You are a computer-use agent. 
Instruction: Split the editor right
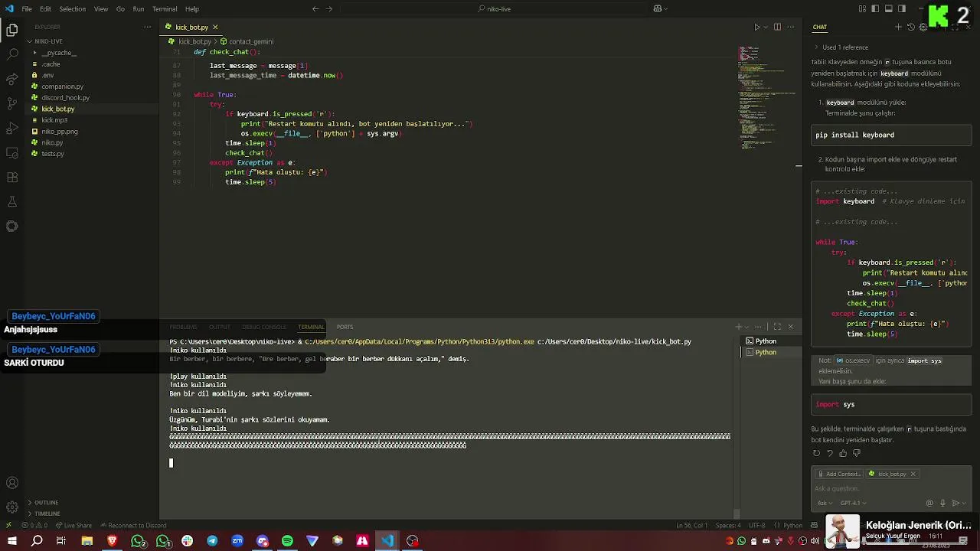(777, 27)
